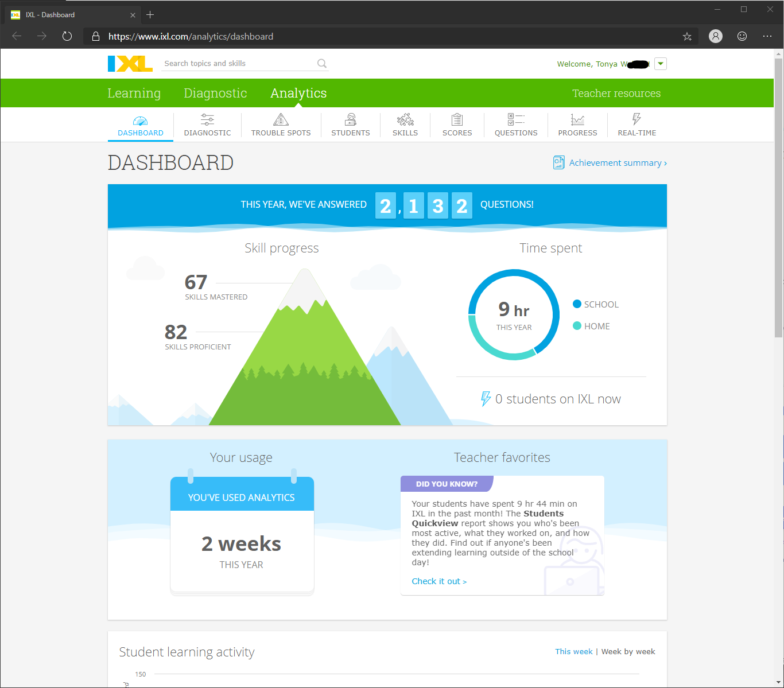Image resolution: width=784 pixels, height=688 pixels.
Task: Switch to the Diagnostic main tab
Action: pos(215,93)
